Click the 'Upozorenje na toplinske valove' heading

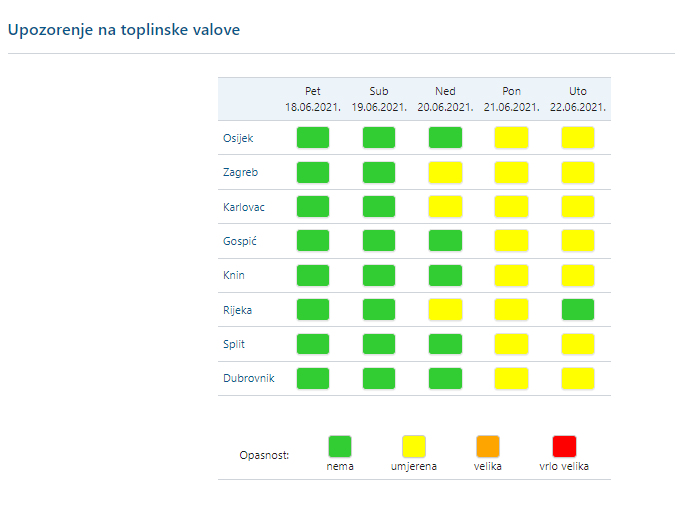tap(124, 30)
